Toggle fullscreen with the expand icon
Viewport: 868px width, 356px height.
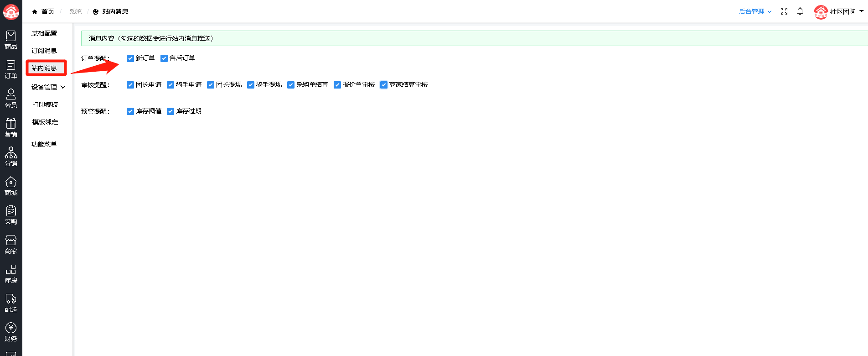(784, 11)
